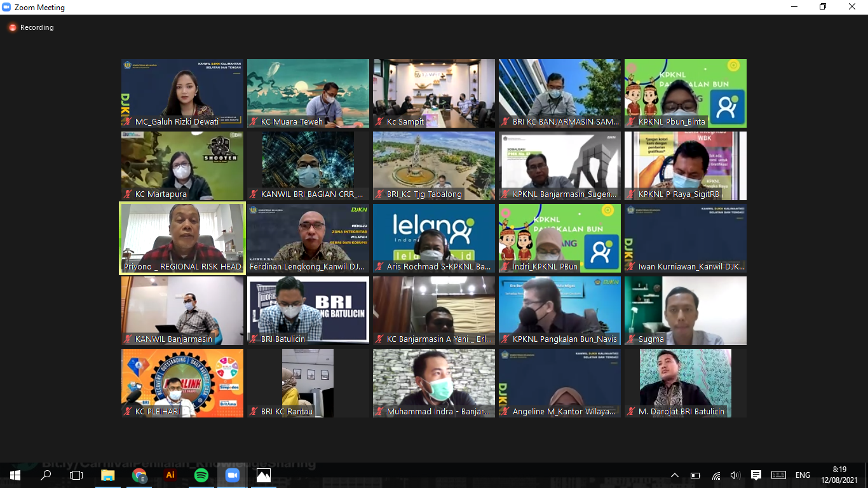Click the Windows search magnifier icon
868x488 pixels.
coord(46,475)
